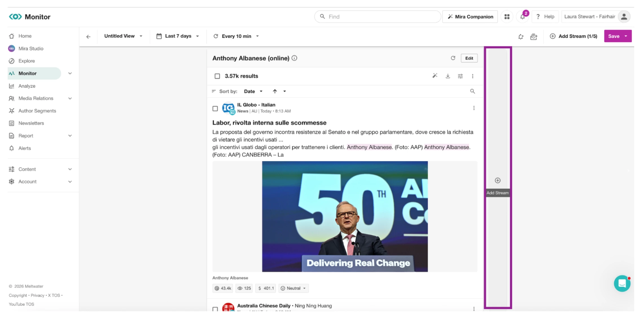The height and width of the screenshot is (316, 644).
Task: Click the newsletter share icon in toolbar
Action: click(533, 36)
